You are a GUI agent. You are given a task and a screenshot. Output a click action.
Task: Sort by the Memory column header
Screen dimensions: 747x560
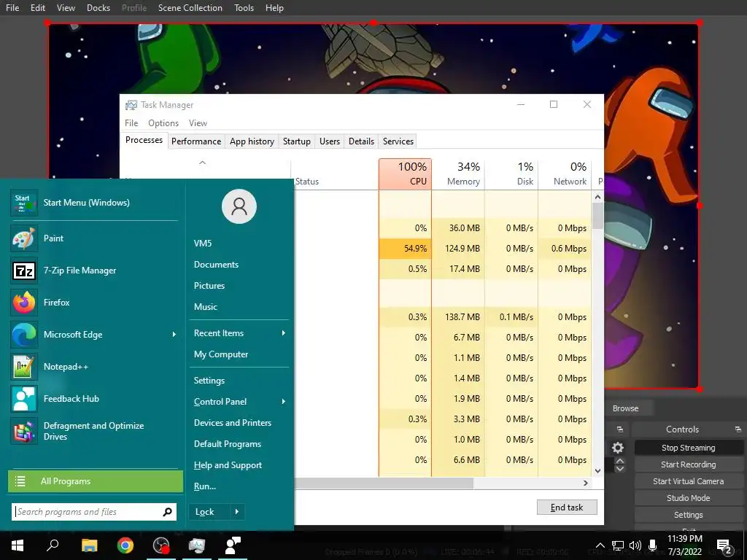pos(458,174)
